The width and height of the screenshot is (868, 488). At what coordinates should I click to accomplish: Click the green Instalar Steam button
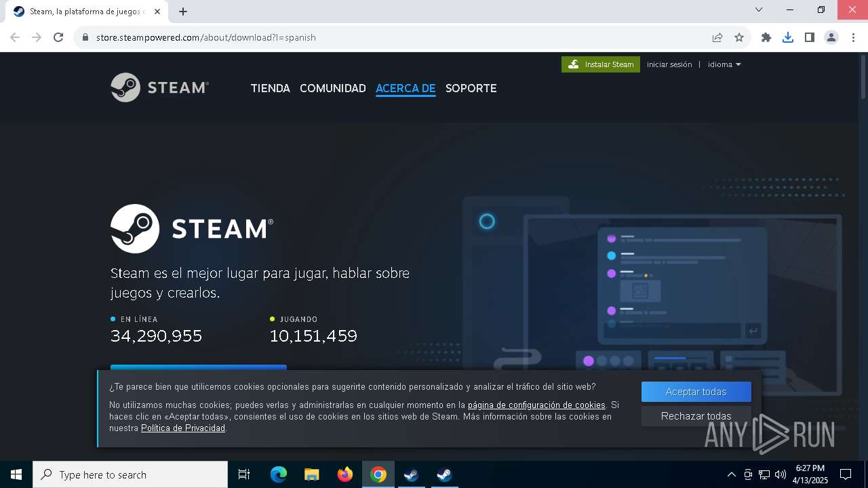click(601, 64)
